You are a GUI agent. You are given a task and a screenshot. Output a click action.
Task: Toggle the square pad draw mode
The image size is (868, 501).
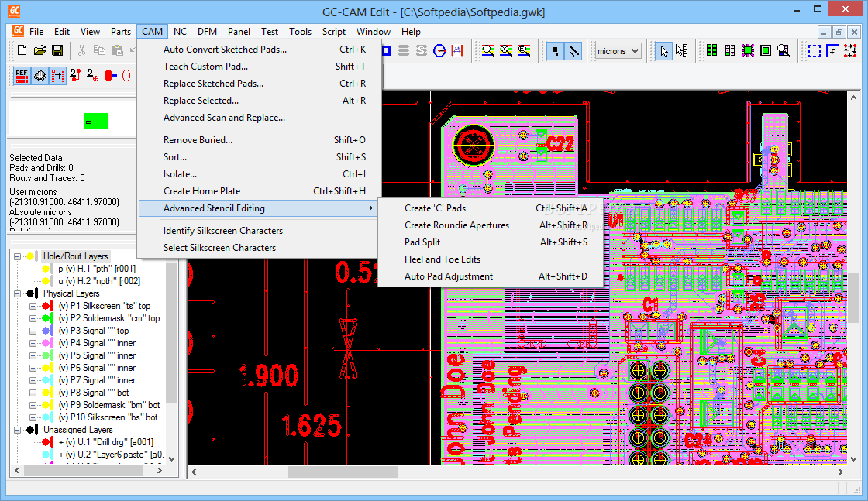[555, 51]
